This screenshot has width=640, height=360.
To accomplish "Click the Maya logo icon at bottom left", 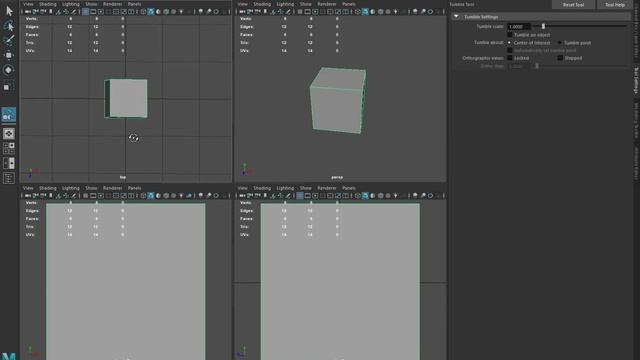I will (9, 356).
